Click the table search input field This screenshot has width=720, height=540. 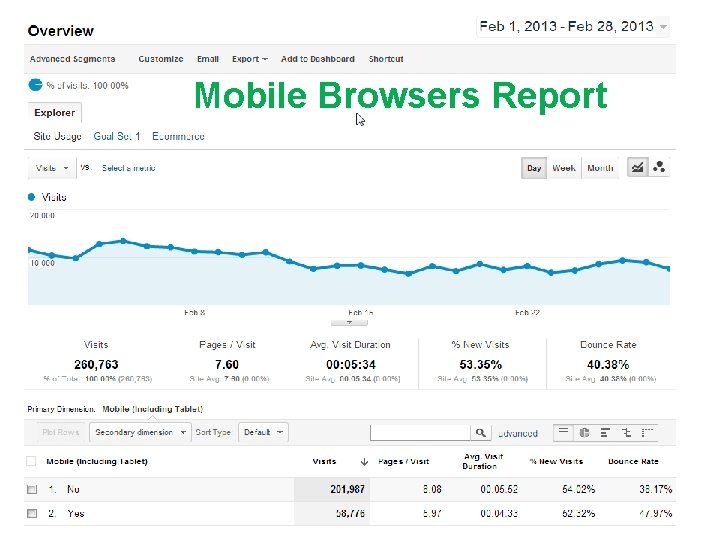420,432
